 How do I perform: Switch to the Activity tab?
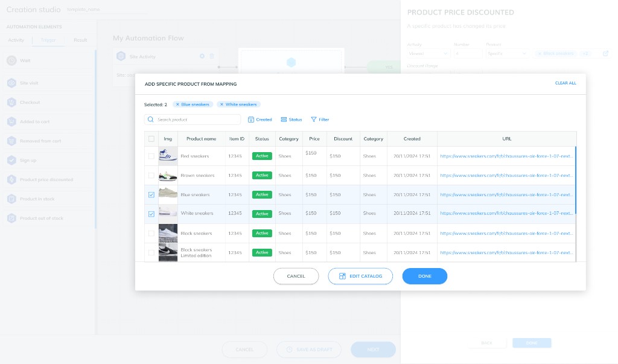[x=16, y=40]
